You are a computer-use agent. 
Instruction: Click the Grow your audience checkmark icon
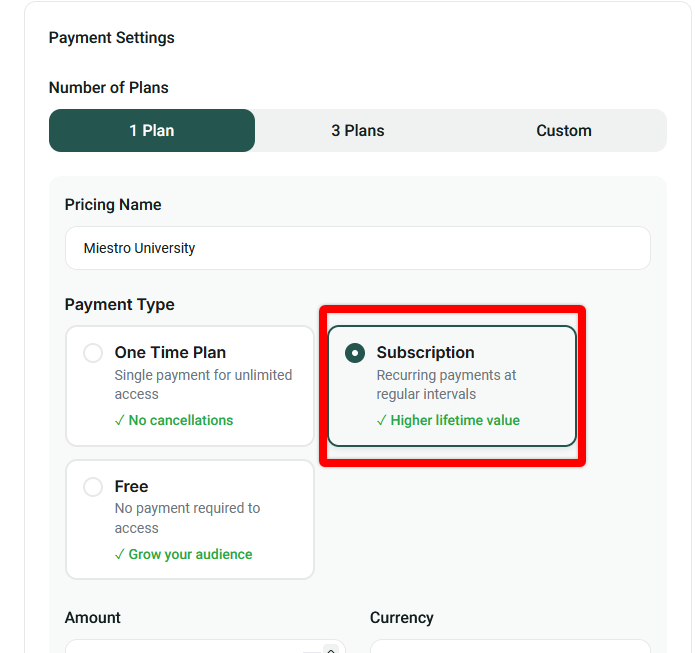click(119, 554)
